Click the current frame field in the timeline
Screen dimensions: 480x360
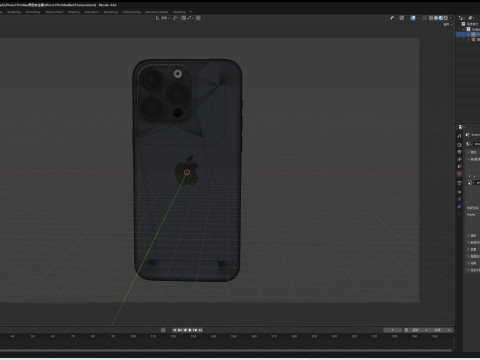pyautogui.click(x=393, y=330)
